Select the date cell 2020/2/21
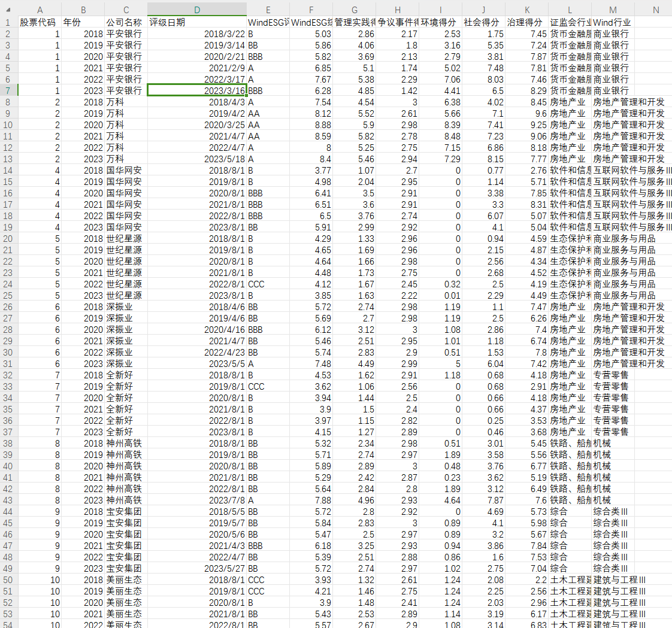Viewport: 672px width, 628px height. coord(196,56)
